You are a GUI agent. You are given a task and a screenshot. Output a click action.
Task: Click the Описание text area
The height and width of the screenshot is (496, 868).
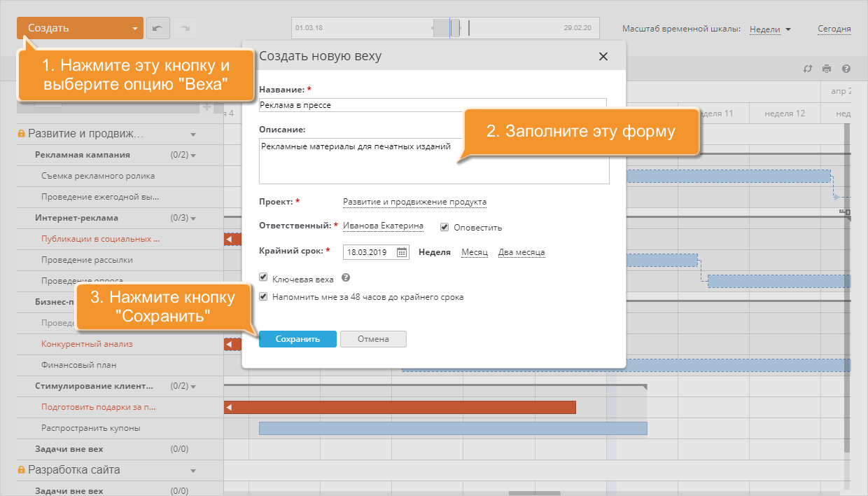point(434,161)
